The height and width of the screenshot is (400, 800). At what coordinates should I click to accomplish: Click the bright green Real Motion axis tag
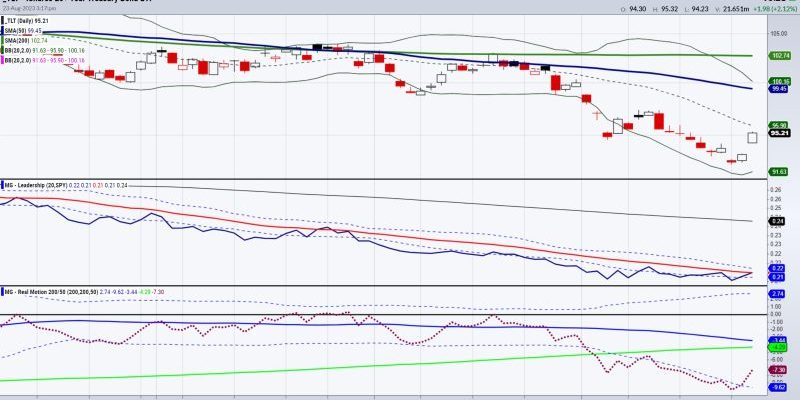tap(778, 347)
